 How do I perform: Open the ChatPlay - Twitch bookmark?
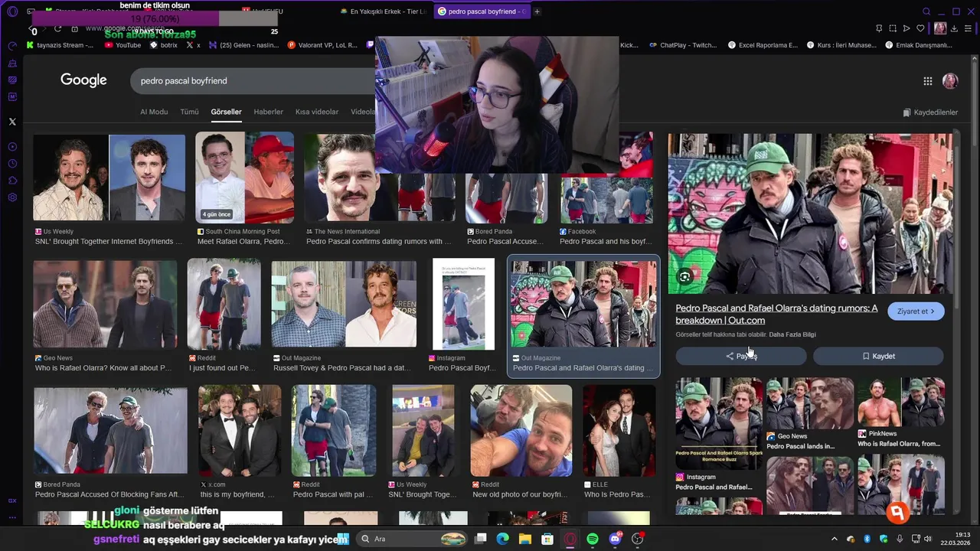point(682,45)
